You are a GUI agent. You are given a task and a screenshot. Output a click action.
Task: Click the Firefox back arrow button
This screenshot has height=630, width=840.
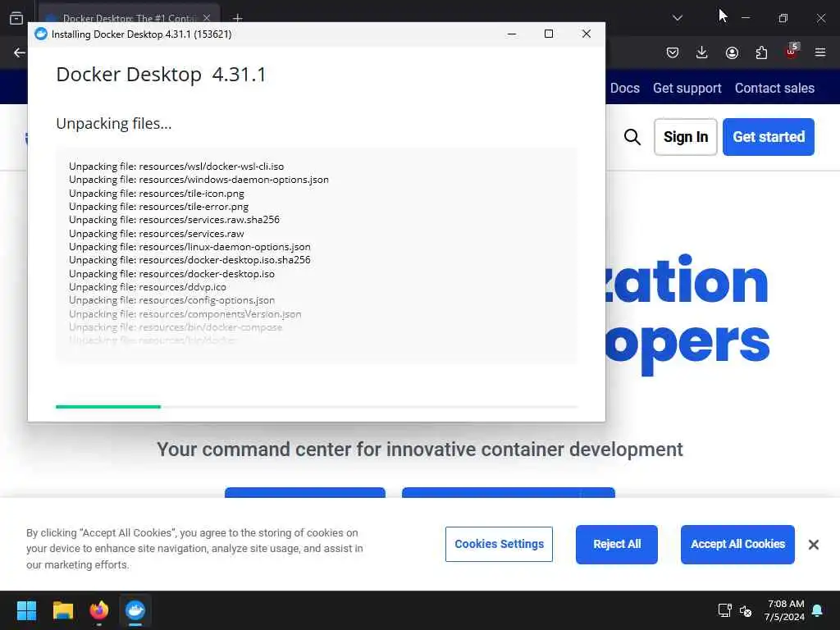[20, 52]
